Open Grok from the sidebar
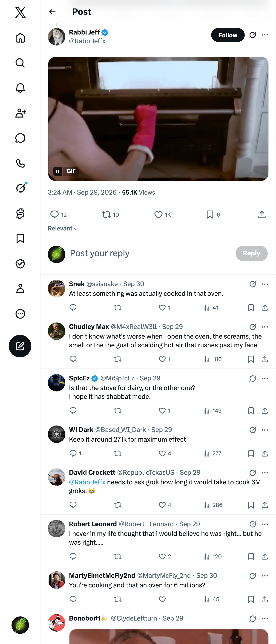This screenshot has height=644, width=276. click(20, 188)
